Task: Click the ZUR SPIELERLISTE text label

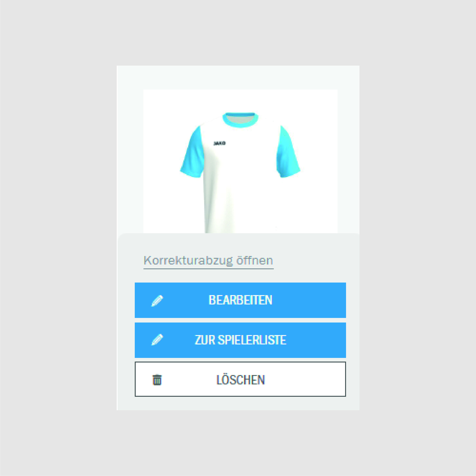Action: click(240, 340)
